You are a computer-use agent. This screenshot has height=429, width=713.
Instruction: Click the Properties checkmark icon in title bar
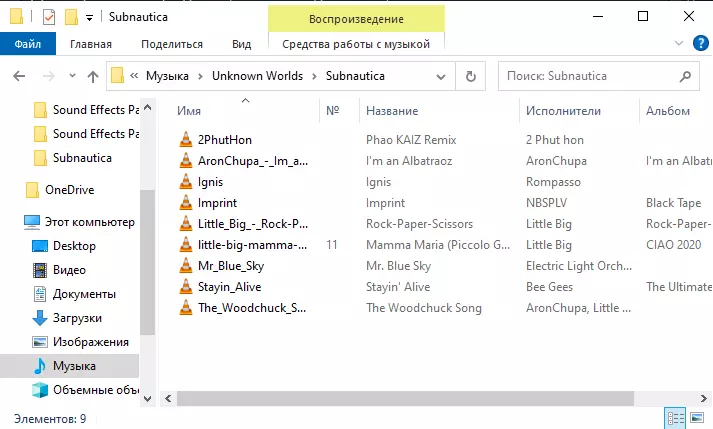[49, 17]
